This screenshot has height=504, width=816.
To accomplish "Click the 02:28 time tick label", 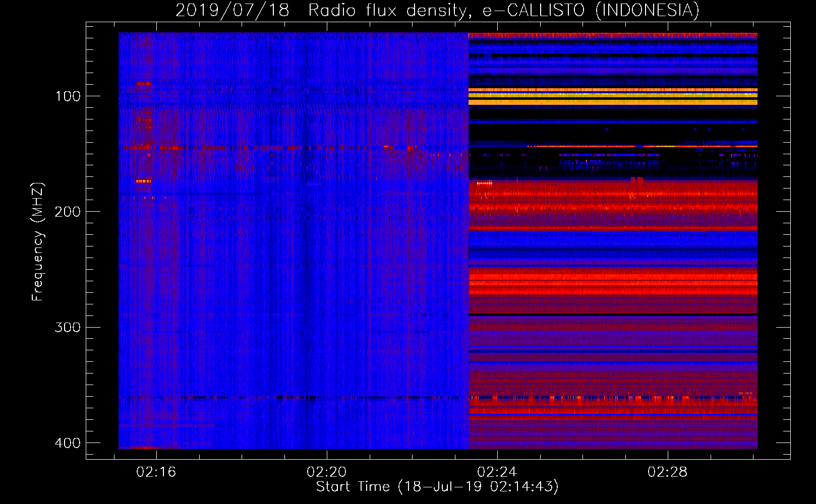I will click(668, 472).
